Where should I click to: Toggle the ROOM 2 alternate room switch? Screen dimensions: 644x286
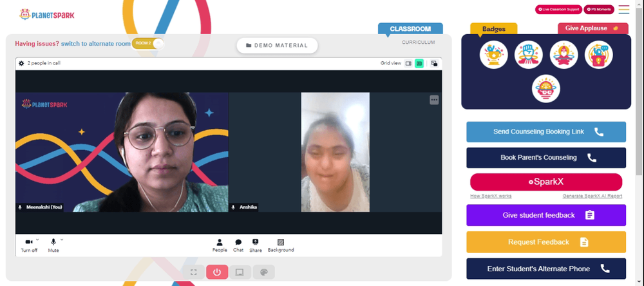pos(147,44)
